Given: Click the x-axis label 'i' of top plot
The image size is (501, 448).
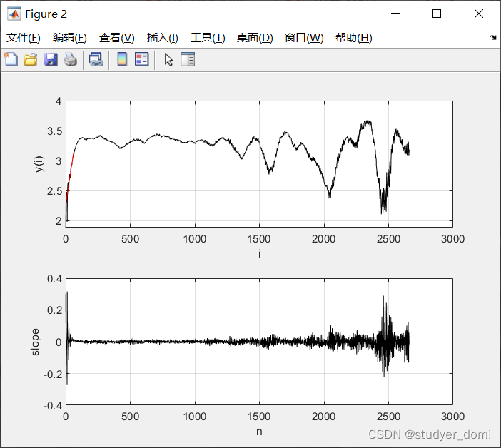Looking at the screenshot, I should pos(260,254).
